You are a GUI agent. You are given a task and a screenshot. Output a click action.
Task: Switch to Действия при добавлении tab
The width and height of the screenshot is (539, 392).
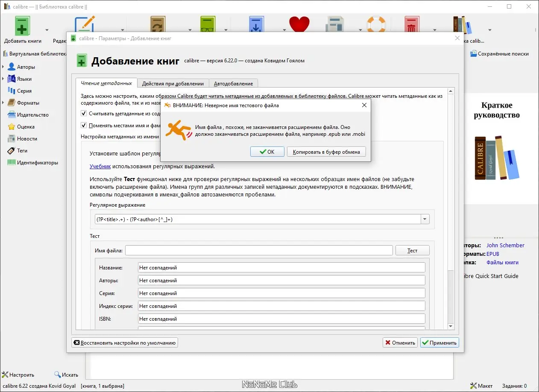(173, 83)
